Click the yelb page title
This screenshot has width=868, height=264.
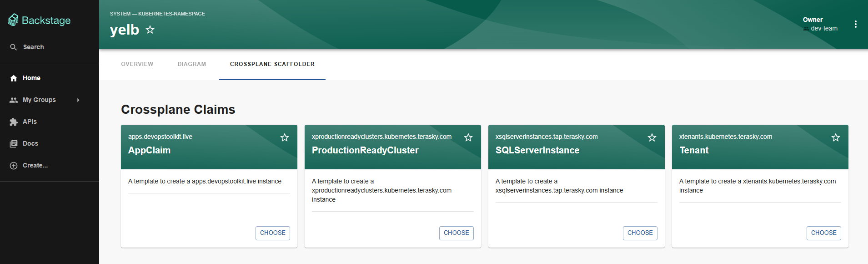[x=125, y=30]
